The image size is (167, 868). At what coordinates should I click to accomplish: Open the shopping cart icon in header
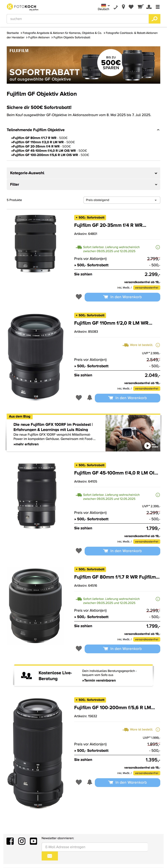coord(140,7)
